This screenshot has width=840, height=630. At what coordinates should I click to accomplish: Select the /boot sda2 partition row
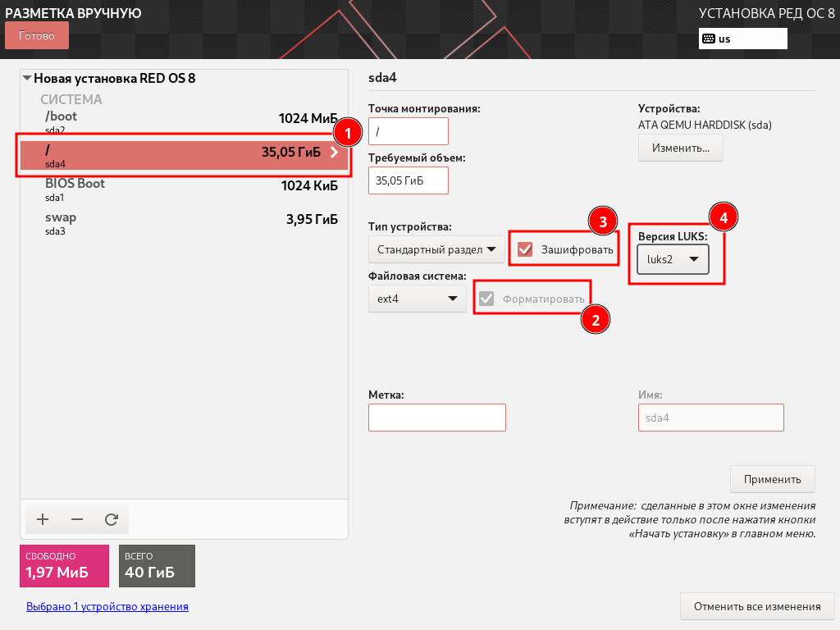pos(185,121)
